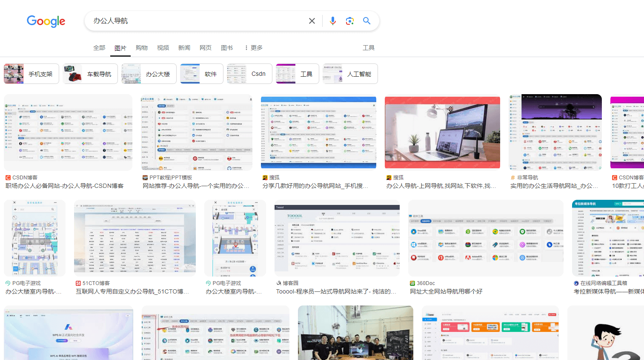Image resolution: width=644 pixels, height=360 pixels.
Task: Open the 工具 search tools dropdown
Action: (x=368, y=47)
